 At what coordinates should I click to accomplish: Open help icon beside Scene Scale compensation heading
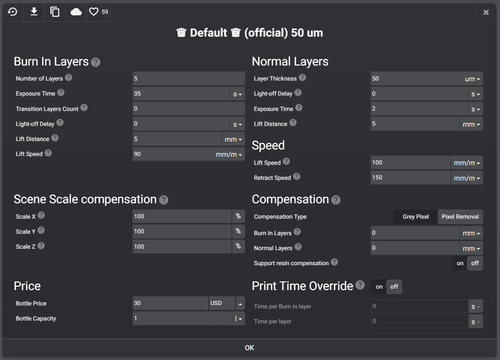click(164, 200)
